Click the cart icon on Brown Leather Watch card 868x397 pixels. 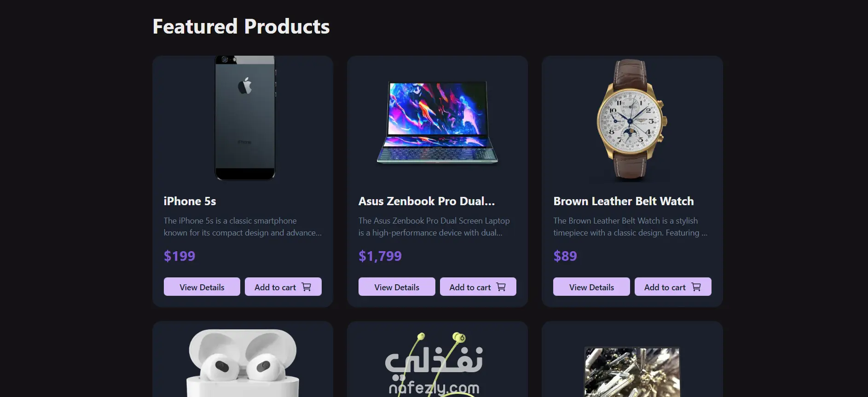696,287
